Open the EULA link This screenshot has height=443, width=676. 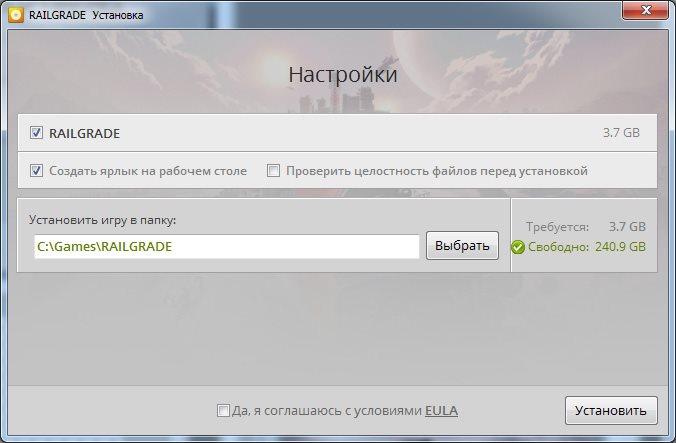tap(441, 411)
